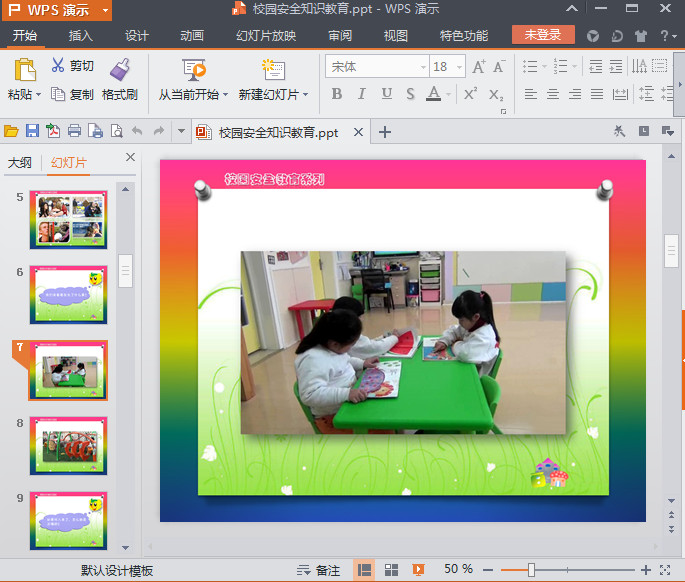685x582 pixels.
Task: Expand the font size dropdown showing 18
Action: pos(458,67)
